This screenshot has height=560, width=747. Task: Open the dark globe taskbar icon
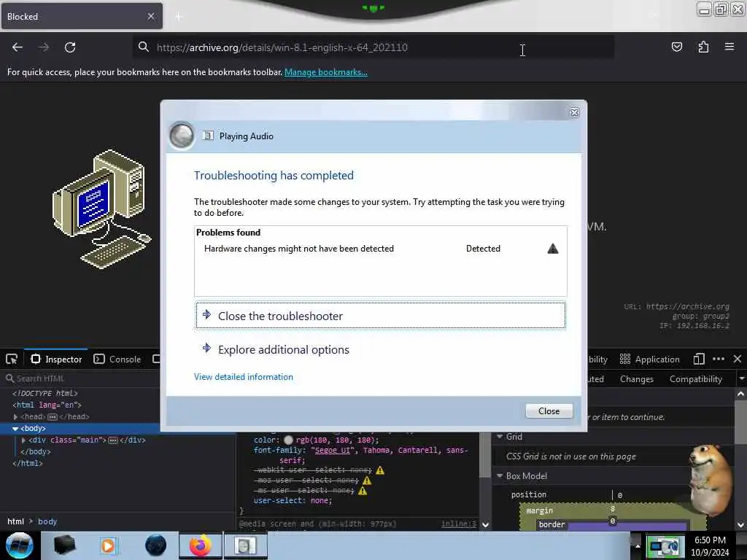click(156, 545)
